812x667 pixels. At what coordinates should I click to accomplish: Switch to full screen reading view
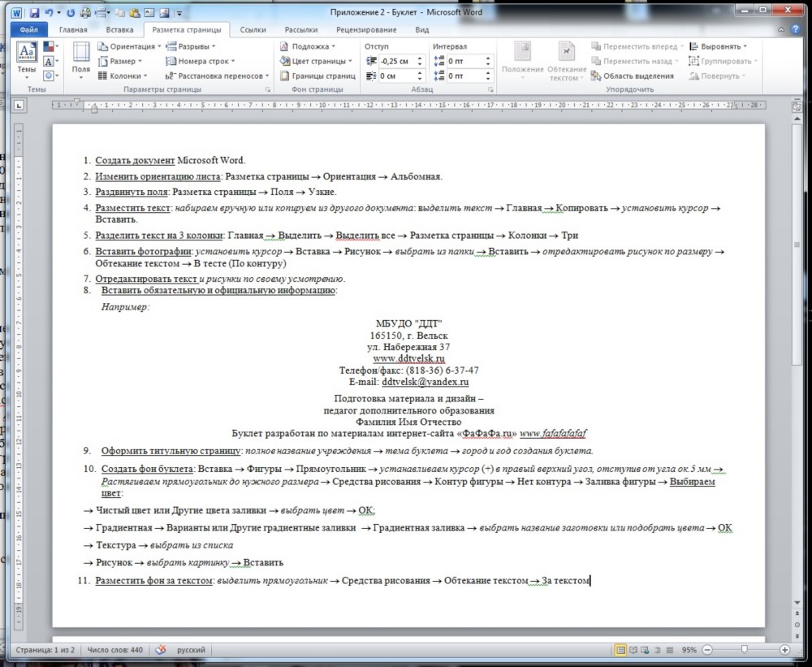pos(633,650)
